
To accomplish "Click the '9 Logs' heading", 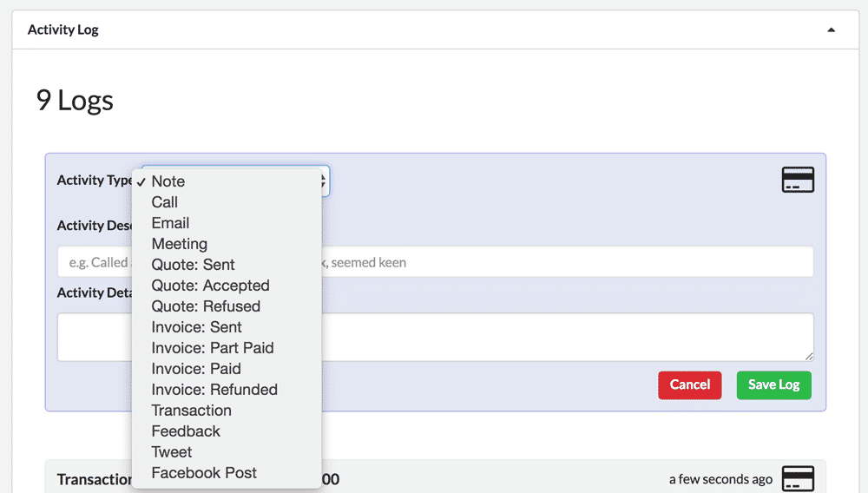I will (x=75, y=100).
